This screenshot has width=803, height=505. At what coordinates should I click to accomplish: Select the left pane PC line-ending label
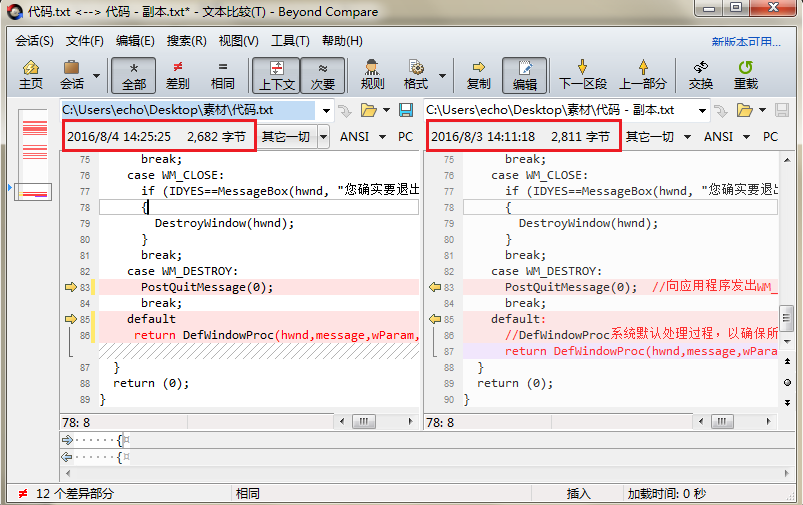(x=406, y=137)
